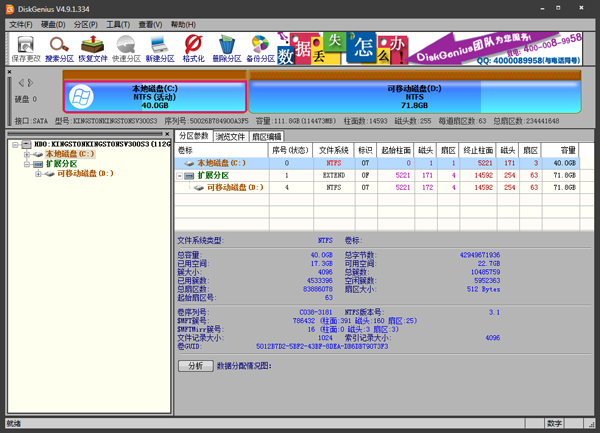Click the 卷标 column header
Image resolution: width=600 pixels, height=433 pixels.
click(x=222, y=150)
